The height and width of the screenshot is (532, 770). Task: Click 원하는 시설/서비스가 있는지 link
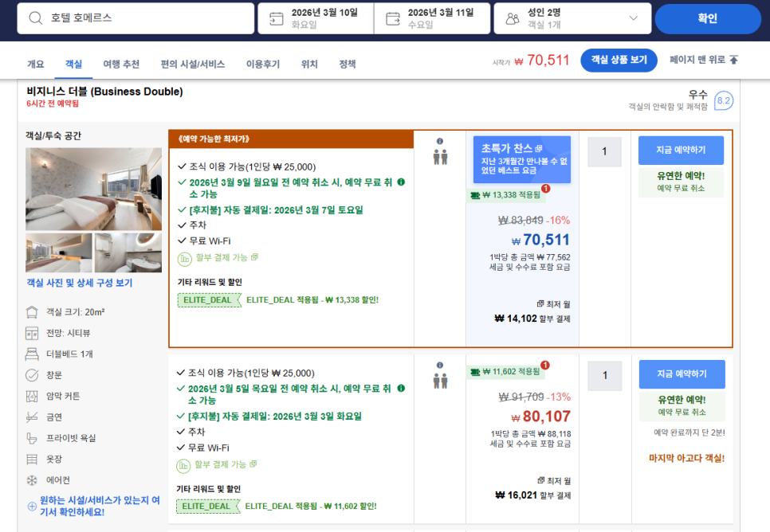[100, 506]
